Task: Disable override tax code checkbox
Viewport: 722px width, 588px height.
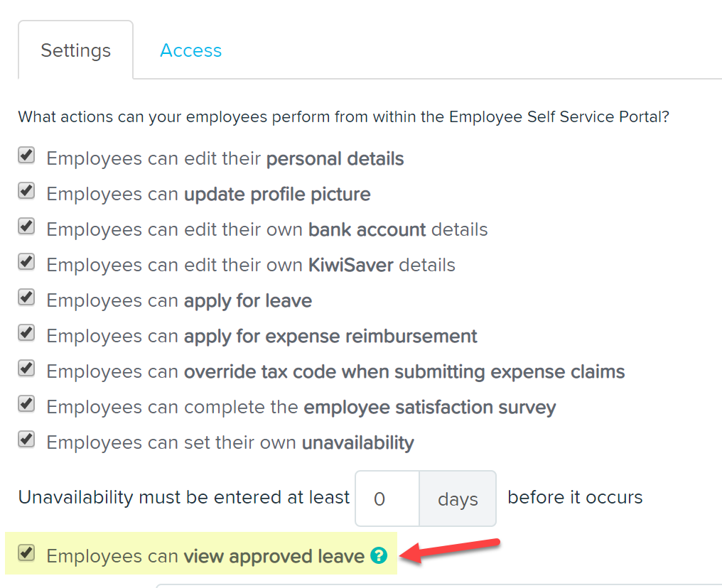Action: tap(26, 368)
